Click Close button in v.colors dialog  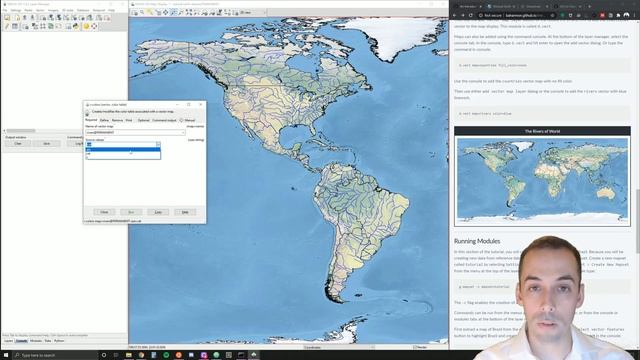(104, 212)
